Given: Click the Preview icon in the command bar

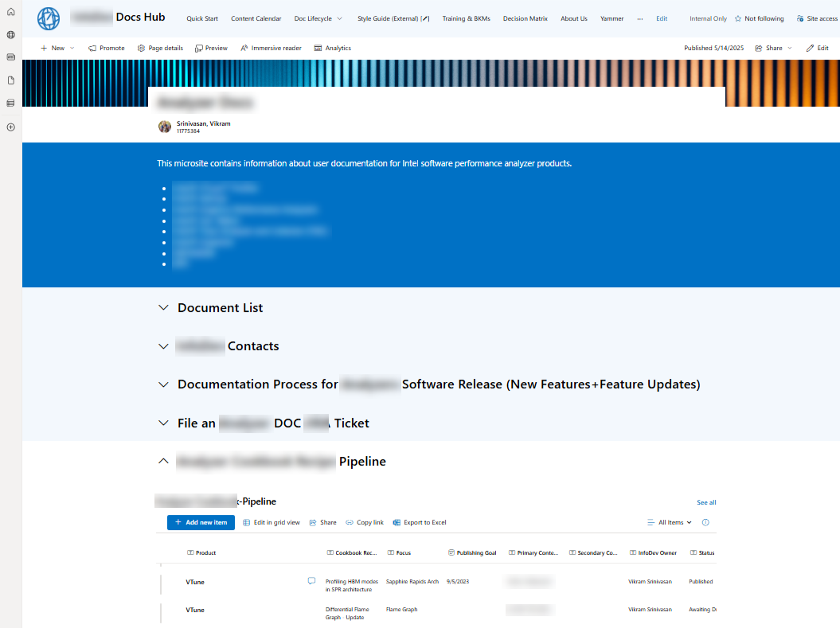Looking at the screenshot, I should [199, 49].
